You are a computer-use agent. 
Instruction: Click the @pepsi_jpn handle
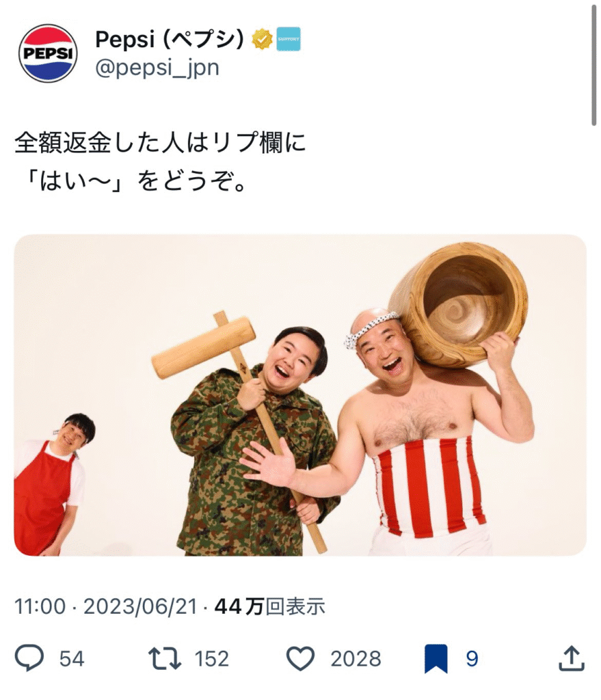point(157,68)
